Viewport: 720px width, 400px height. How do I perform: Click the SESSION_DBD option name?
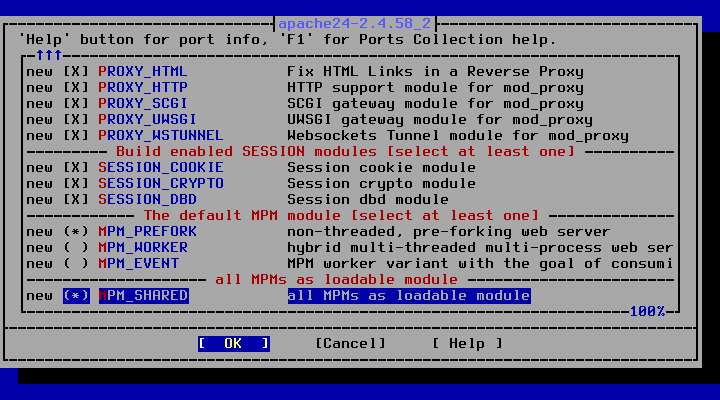(x=147, y=200)
